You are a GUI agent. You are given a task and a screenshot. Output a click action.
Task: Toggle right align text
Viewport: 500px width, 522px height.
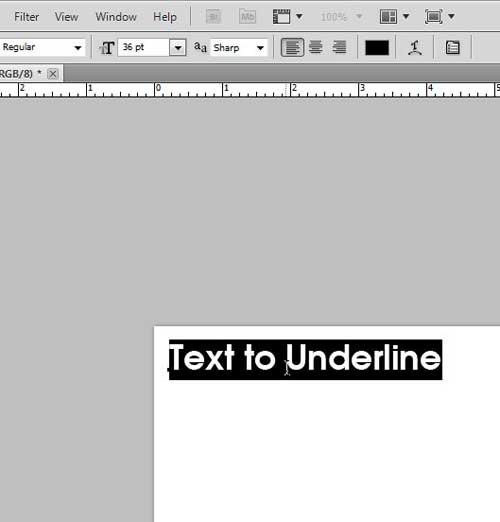point(339,47)
